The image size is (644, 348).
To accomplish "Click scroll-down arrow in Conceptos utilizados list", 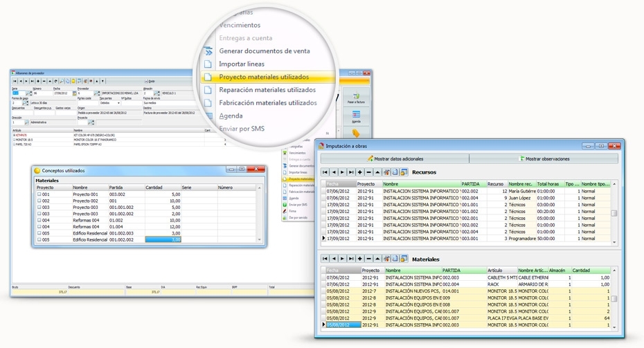I will click(259, 239).
